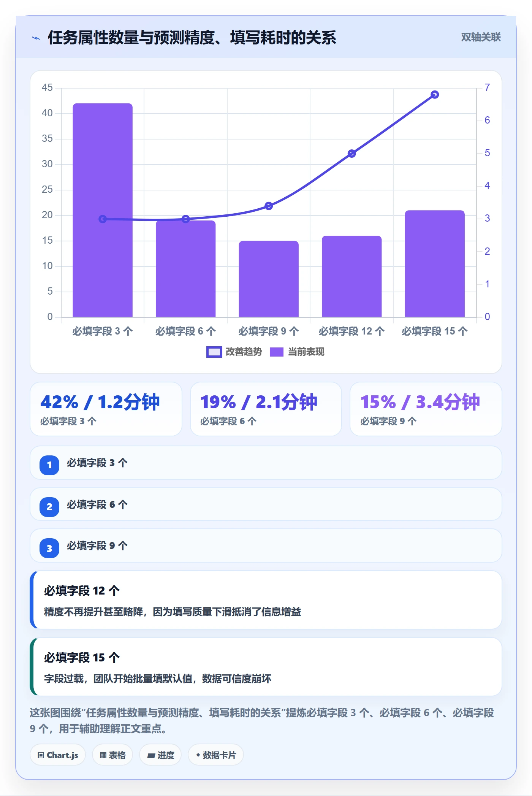Click the x-axis label 必填字段 12 个
Image resolution: width=532 pixels, height=796 pixels.
pos(352,331)
